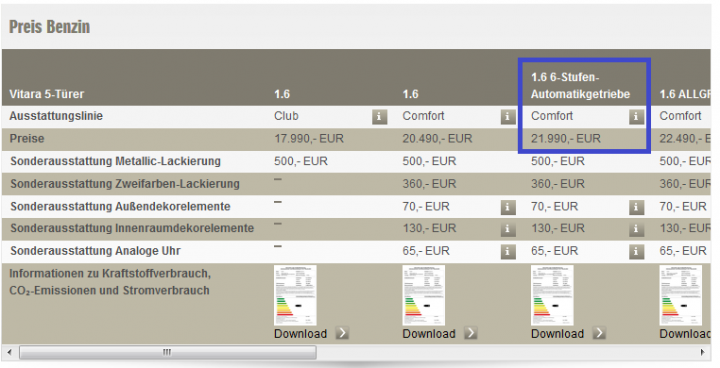Open energy label thumbnail in 1.6 Comfort column
This screenshot has width=720, height=368.
click(x=424, y=295)
